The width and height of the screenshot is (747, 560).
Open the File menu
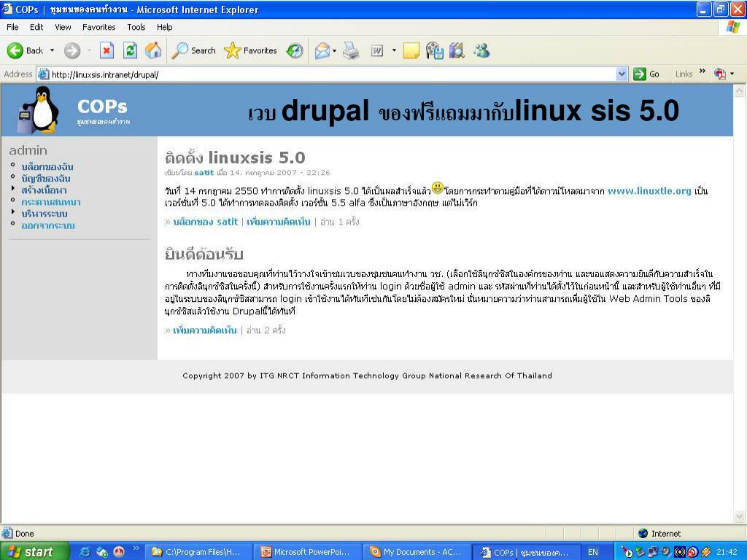click(12, 27)
